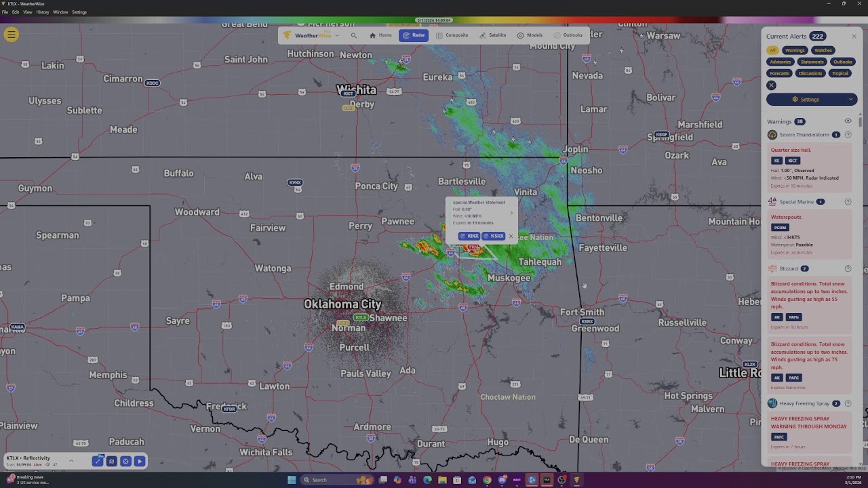Toggle the Advisories filter chip
The height and width of the screenshot is (488, 868).
[780, 62]
